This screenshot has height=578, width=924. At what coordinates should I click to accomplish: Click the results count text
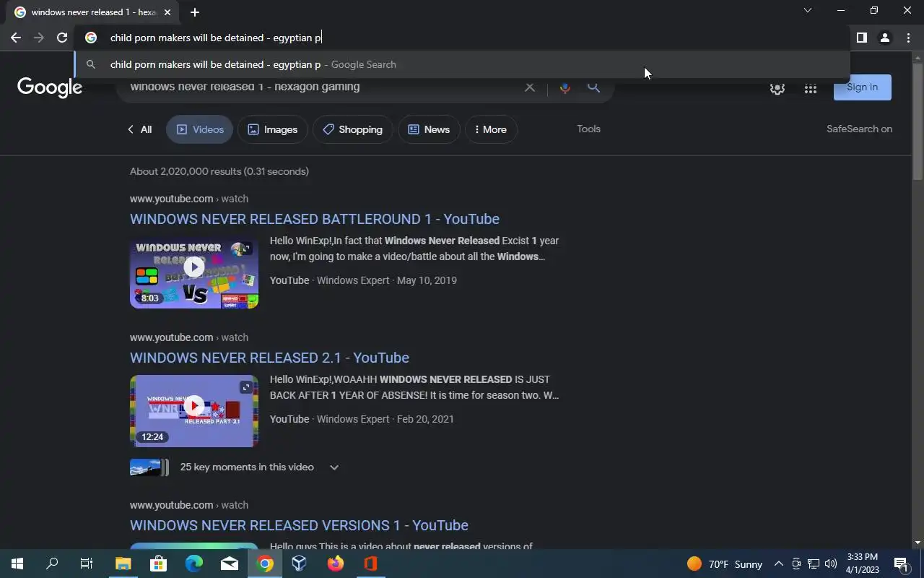(219, 171)
